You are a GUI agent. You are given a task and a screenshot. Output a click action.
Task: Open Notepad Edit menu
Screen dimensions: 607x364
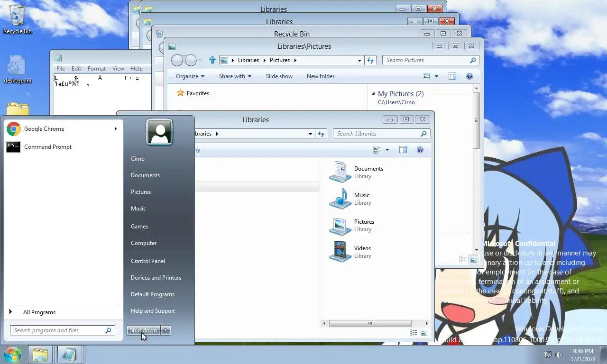click(x=76, y=69)
